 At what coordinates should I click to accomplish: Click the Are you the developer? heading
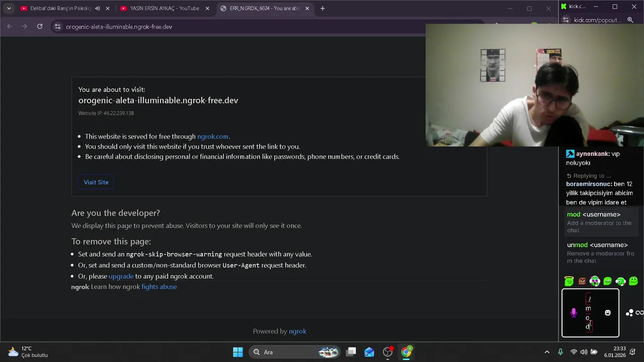[x=116, y=213]
